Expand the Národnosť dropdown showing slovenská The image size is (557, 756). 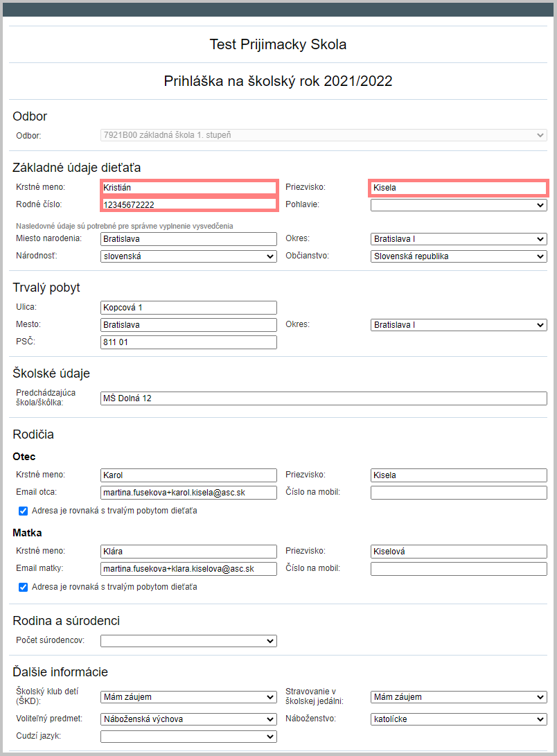click(x=189, y=256)
